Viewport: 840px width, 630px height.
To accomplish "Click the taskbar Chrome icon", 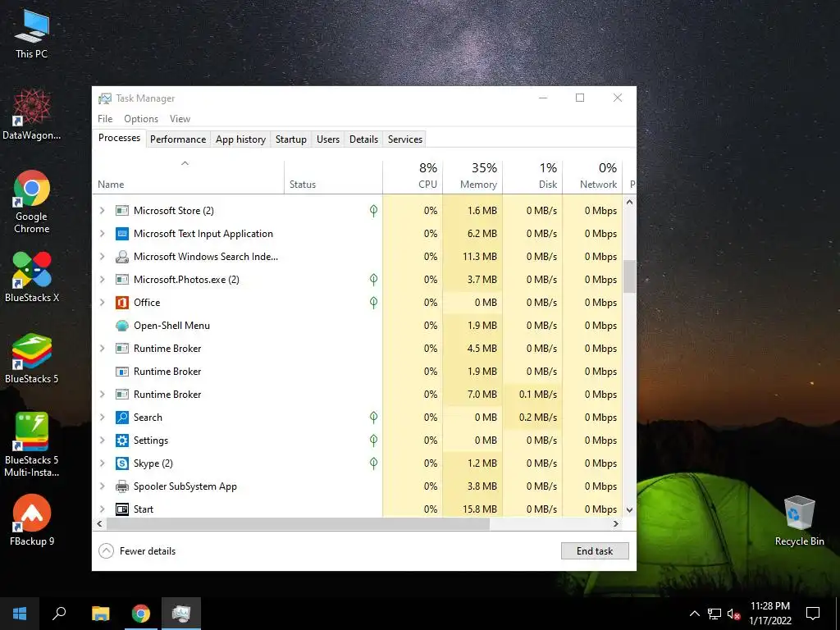I will (141, 614).
